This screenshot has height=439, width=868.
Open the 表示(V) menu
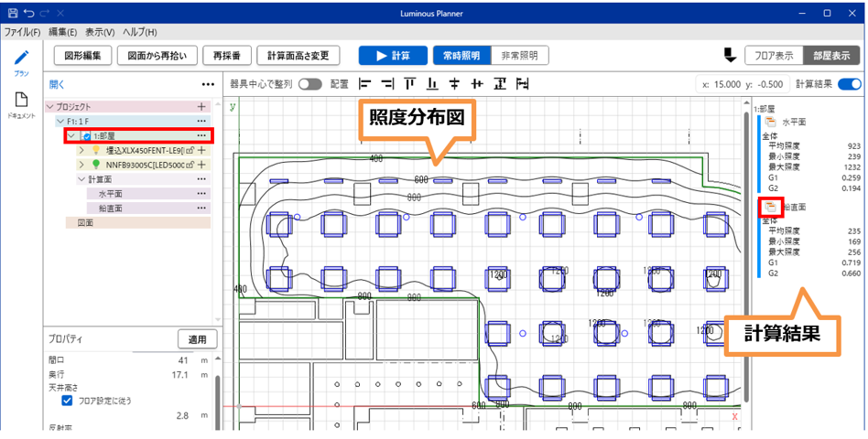[99, 32]
